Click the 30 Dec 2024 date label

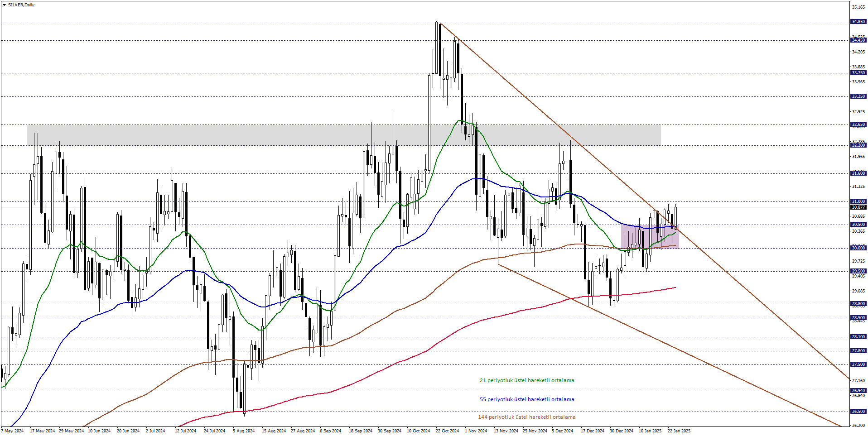point(622,431)
